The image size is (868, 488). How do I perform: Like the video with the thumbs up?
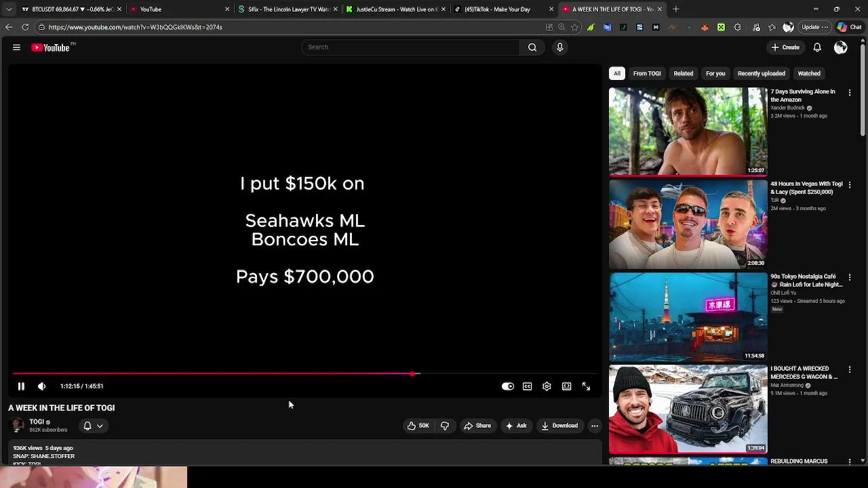pos(418,426)
